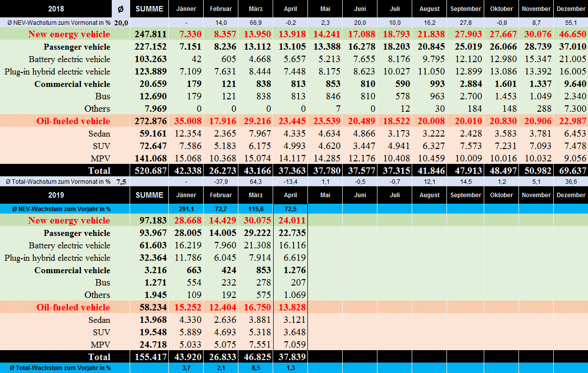588x373 pixels.
Task: Select 2019 April Others value 1.069
Action: pos(295,295)
